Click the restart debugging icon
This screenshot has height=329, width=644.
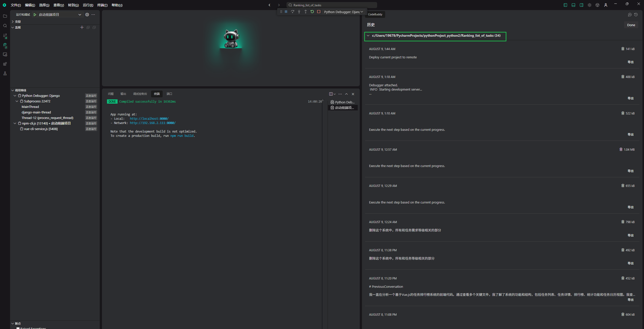312,12
